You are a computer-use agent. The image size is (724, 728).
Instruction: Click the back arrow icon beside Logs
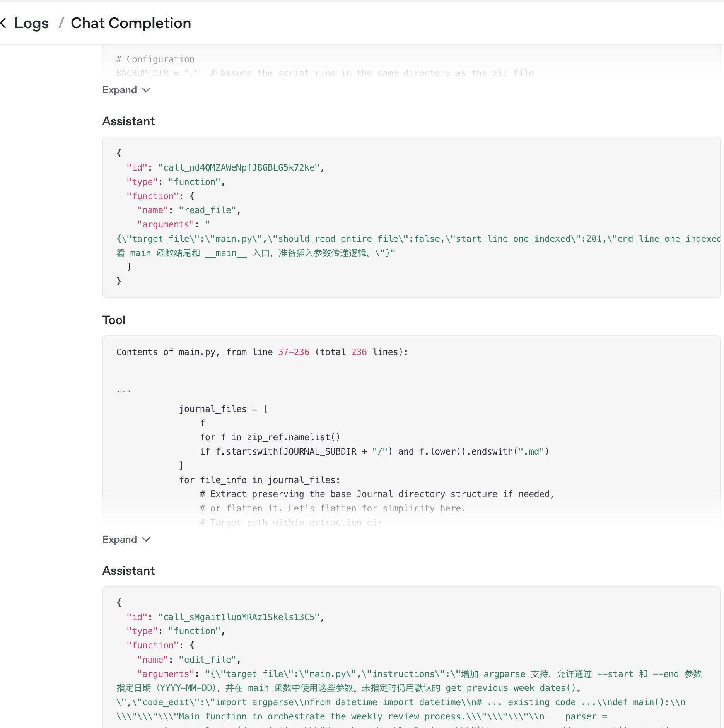click(x=3, y=23)
